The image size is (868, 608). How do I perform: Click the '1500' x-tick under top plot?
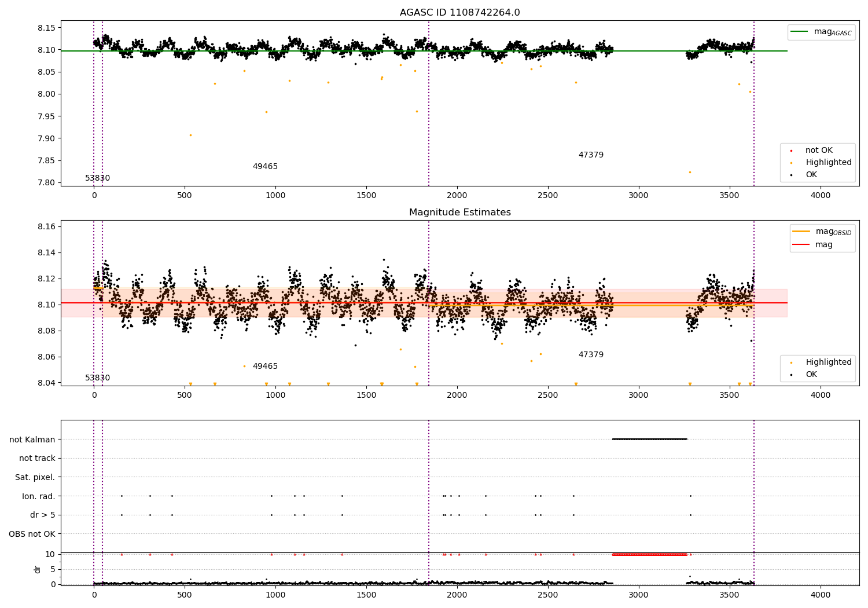pyautogui.click(x=366, y=196)
